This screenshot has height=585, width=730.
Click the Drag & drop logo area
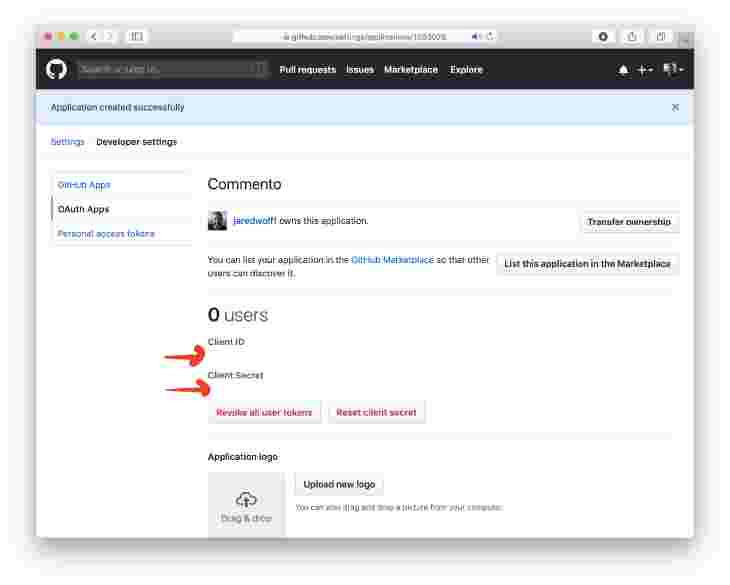246,505
